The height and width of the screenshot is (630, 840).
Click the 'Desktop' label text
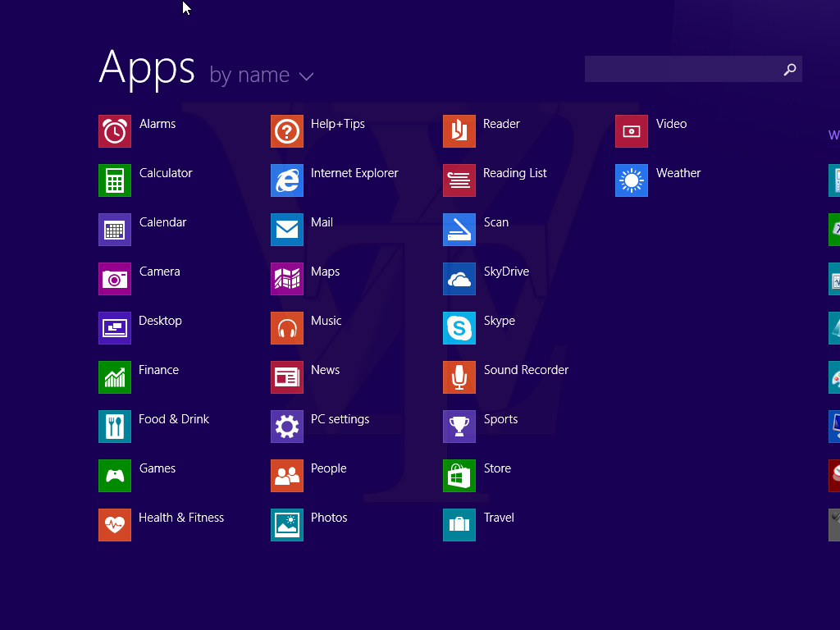coord(160,321)
